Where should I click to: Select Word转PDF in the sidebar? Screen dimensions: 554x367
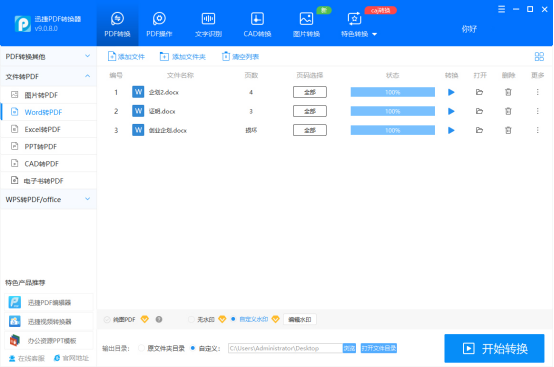pyautogui.click(x=49, y=112)
